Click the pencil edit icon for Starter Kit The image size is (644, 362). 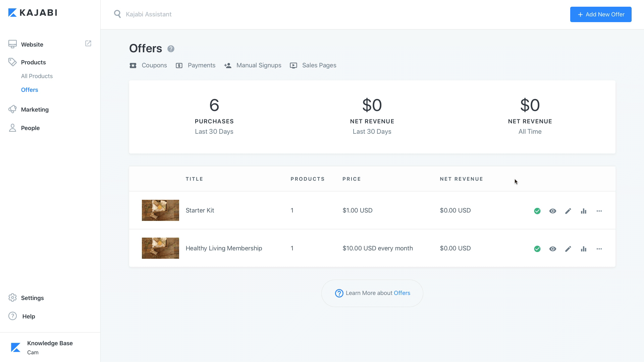568,211
